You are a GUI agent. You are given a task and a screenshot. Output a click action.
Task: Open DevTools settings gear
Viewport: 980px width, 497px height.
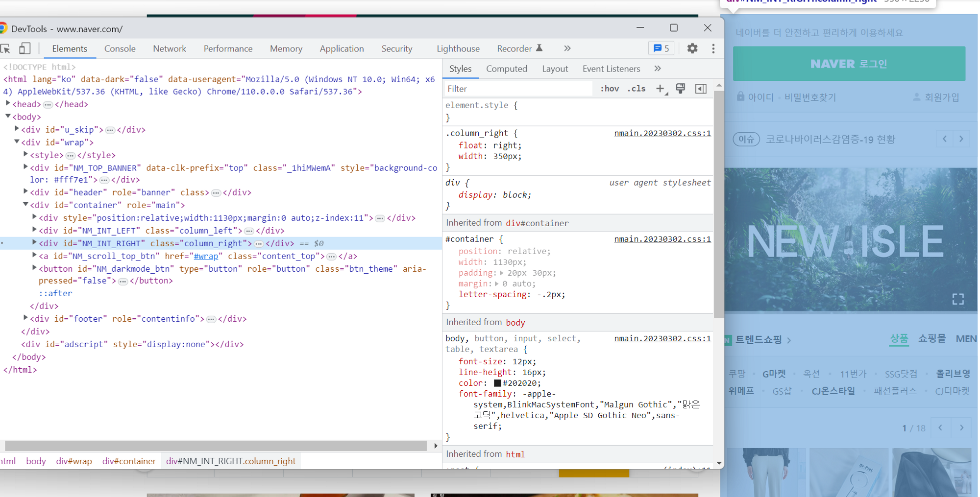click(692, 48)
